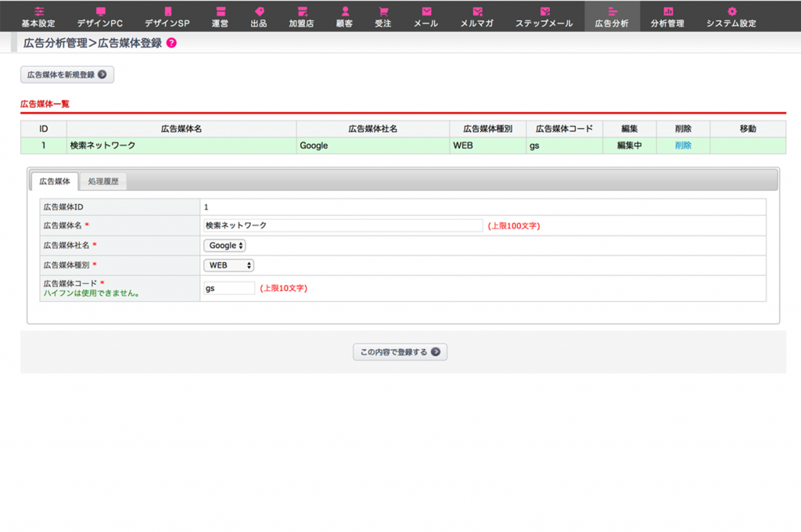
Task: Click the 削除 link in row 1
Action: pos(683,146)
